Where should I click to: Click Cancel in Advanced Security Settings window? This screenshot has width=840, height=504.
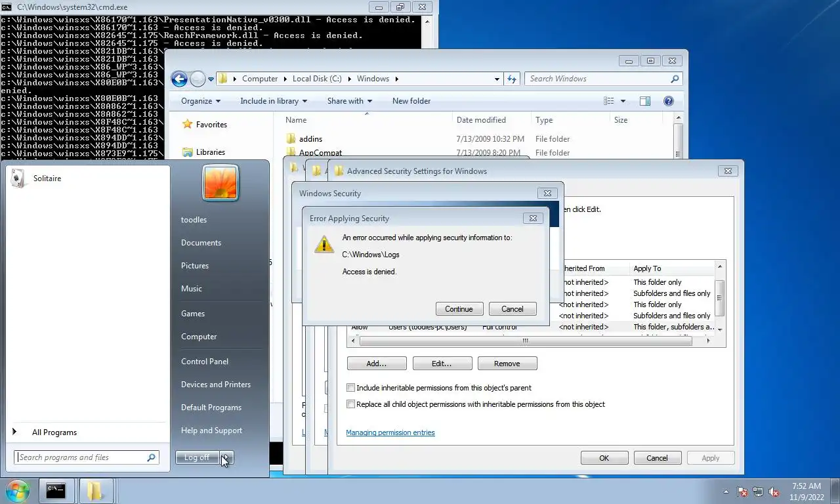(657, 458)
